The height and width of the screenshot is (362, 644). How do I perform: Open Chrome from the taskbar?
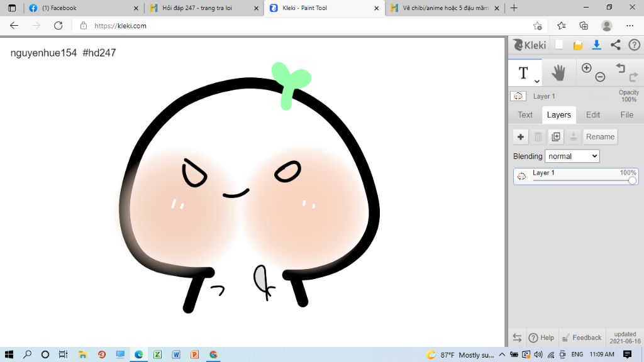(213, 354)
